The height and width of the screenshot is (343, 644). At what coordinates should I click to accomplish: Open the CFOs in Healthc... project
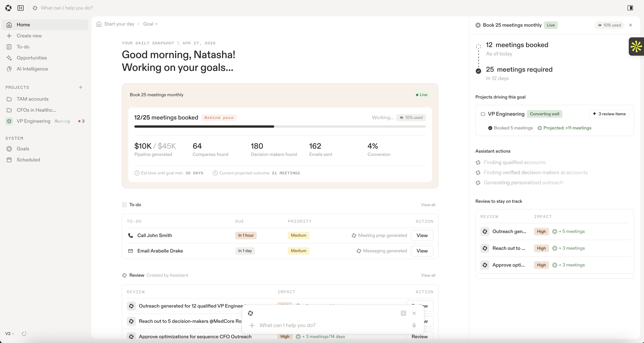coord(45,110)
